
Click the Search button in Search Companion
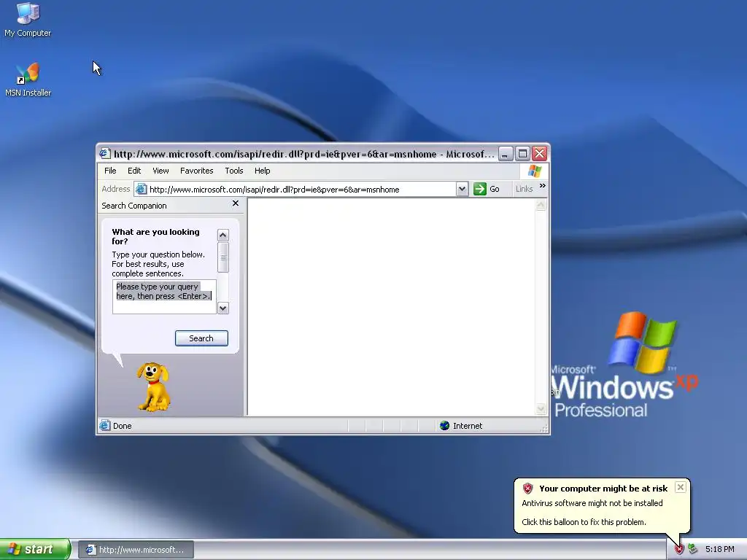(x=201, y=338)
